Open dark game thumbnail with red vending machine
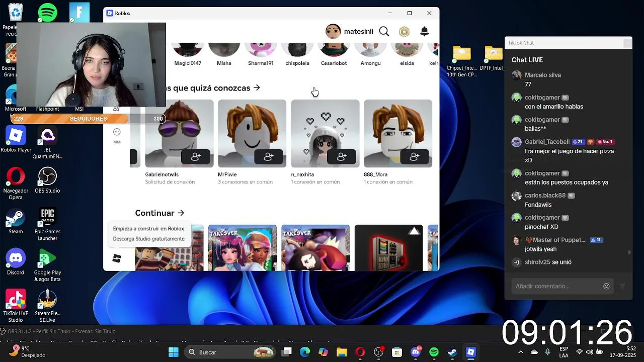The width and height of the screenshot is (644, 362). [x=388, y=248]
